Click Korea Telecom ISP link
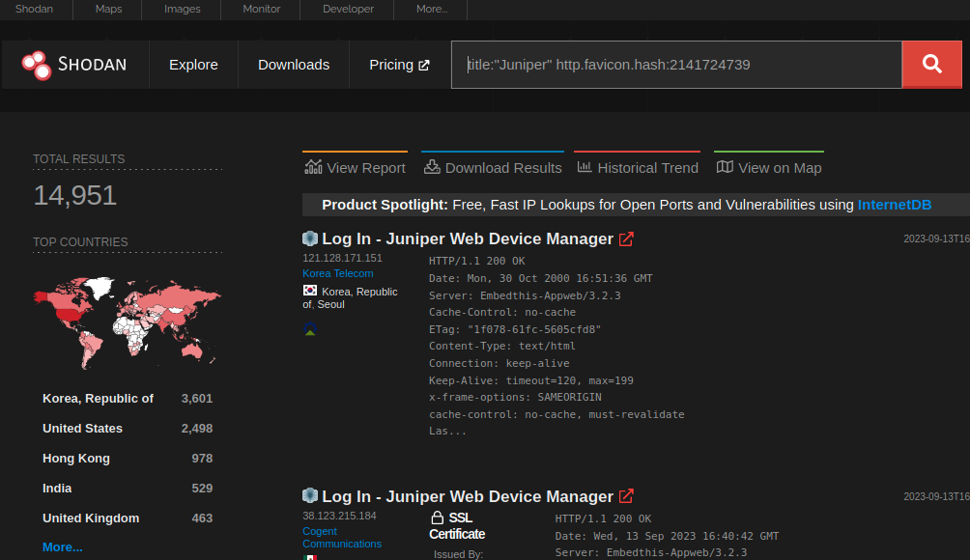The image size is (970, 560). [337, 273]
